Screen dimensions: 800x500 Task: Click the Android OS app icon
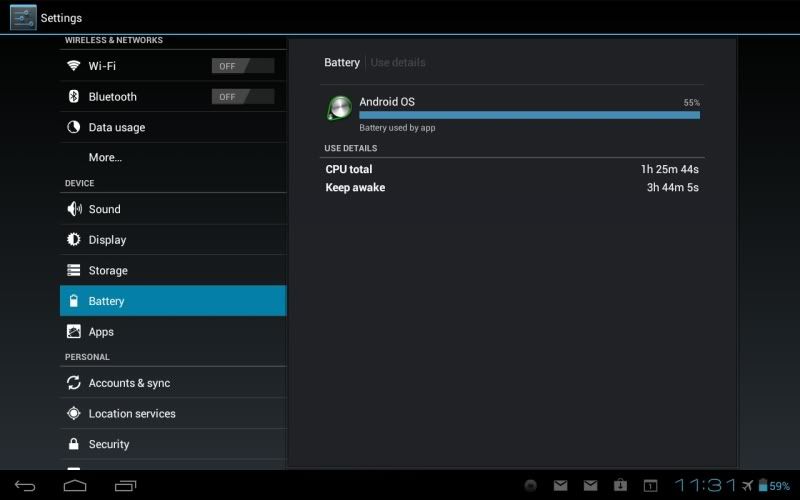339,108
